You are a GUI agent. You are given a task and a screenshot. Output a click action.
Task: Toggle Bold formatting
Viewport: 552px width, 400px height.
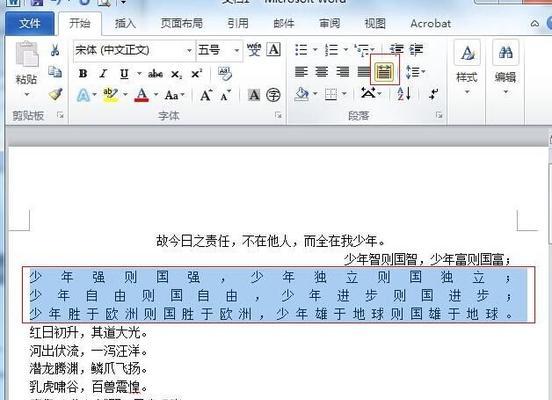[x=83, y=74]
